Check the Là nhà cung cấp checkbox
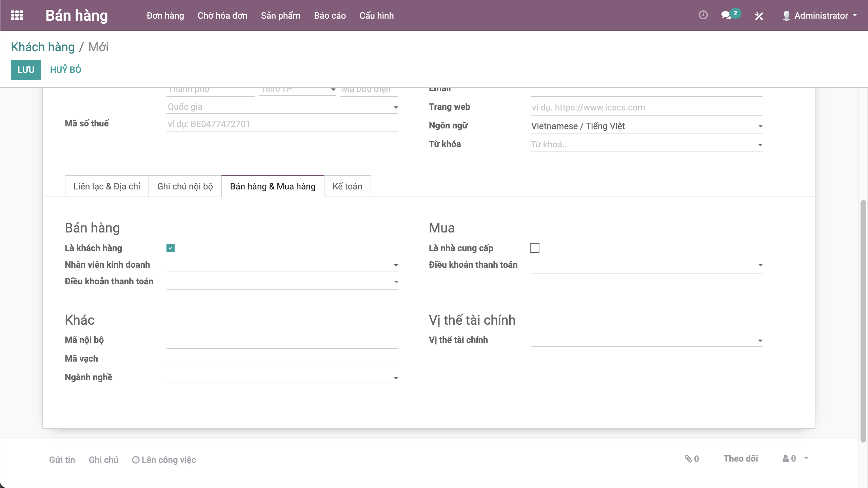The width and height of the screenshot is (868, 488). (x=535, y=248)
